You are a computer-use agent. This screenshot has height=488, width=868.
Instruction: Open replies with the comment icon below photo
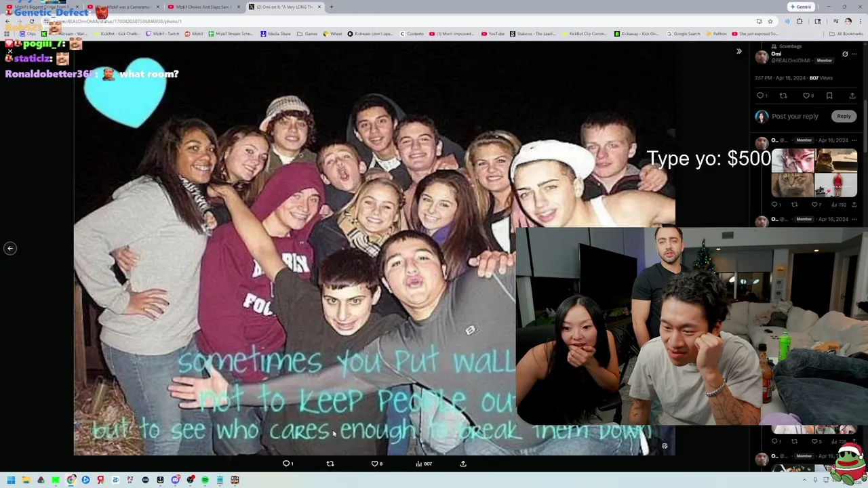click(288, 464)
